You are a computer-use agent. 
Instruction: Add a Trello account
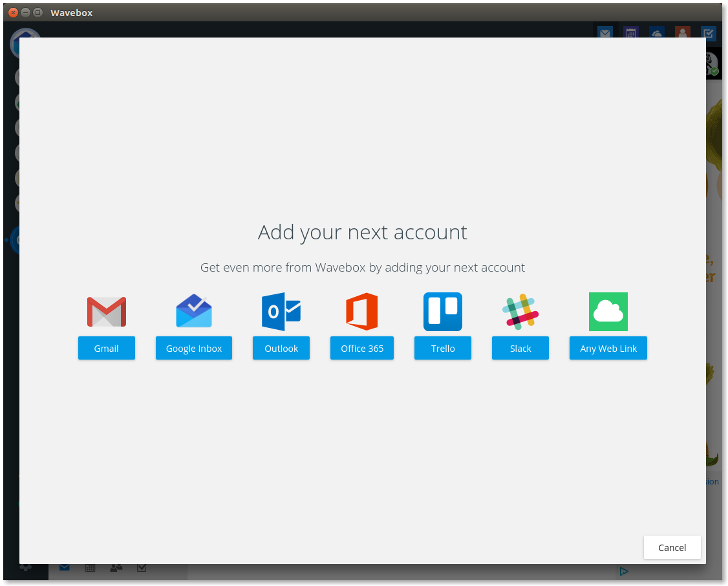442,348
